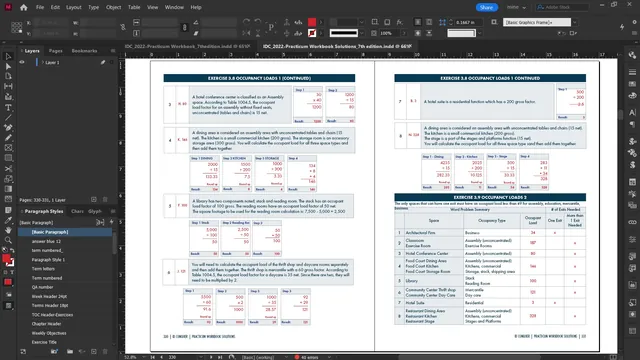Toggle screen mode button in toolbox
The image size is (640, 360).
[x=8, y=306]
